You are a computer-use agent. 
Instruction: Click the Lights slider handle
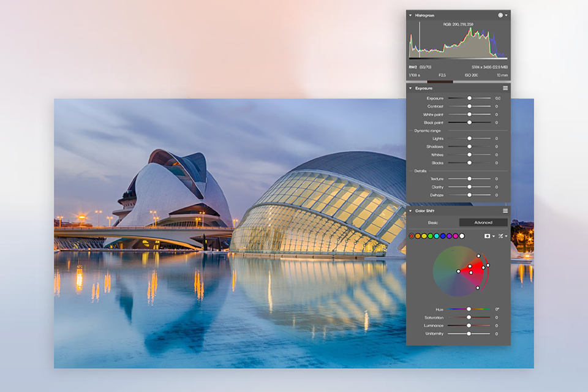point(470,138)
